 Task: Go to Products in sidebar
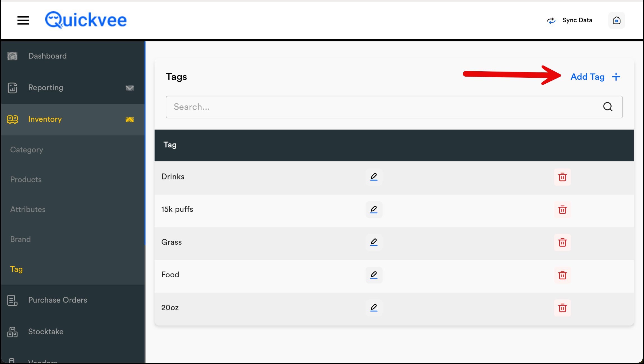click(x=26, y=179)
